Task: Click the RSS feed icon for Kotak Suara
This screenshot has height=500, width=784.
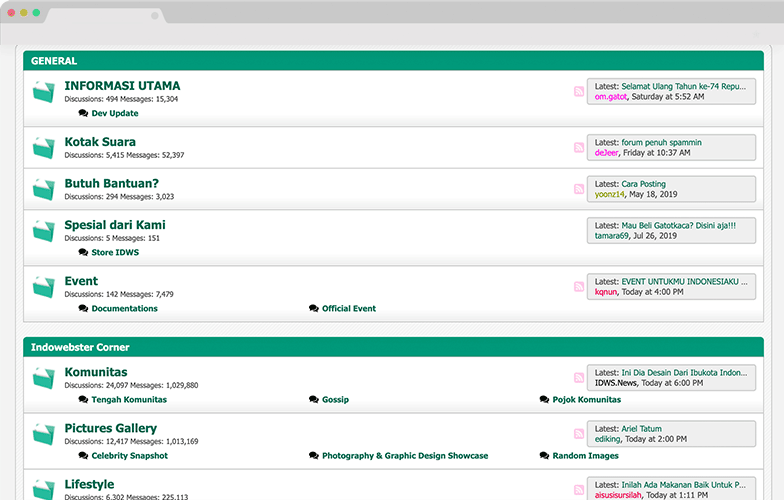Action: coord(579,148)
